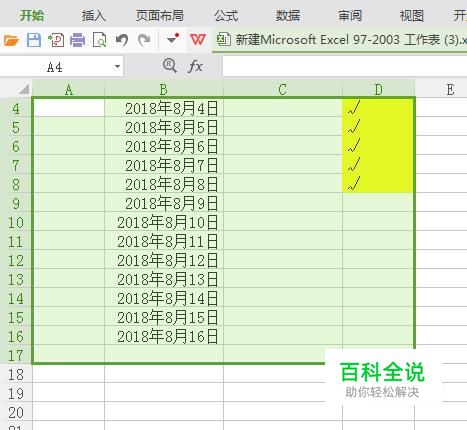
Task: Select all cells via corner triangle
Action: [24, 89]
